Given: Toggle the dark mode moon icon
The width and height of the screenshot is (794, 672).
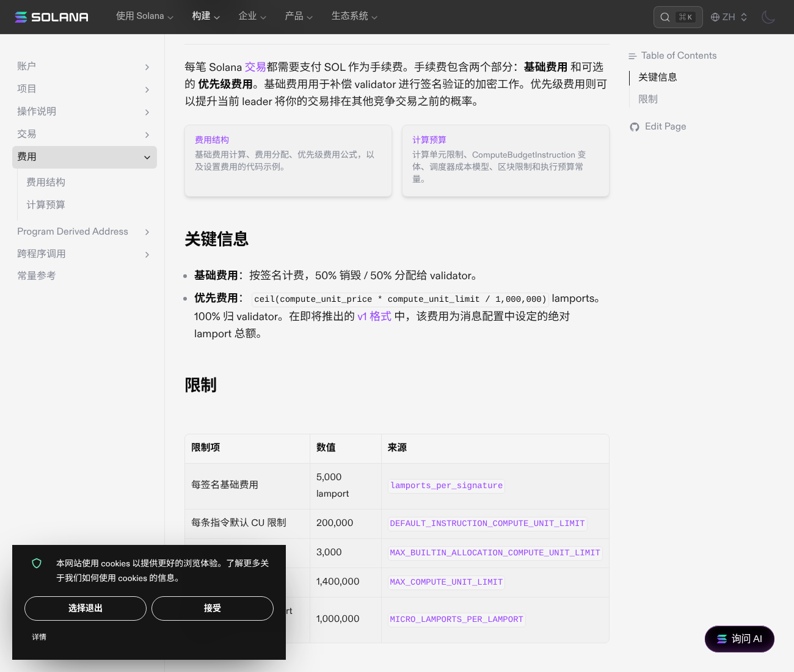Looking at the screenshot, I should pyautogui.click(x=768, y=17).
